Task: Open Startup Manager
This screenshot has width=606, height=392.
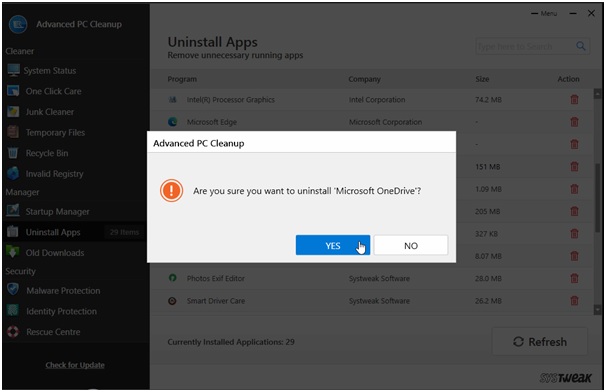Action: [x=57, y=211]
